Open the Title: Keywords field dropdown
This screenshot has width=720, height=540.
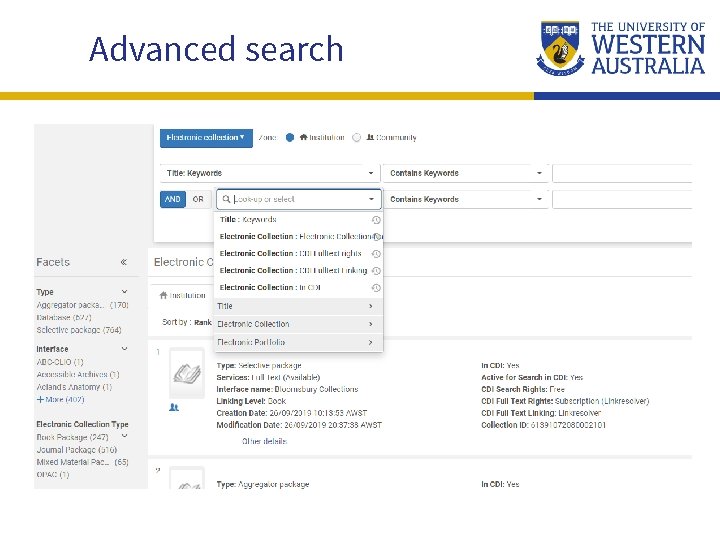click(x=270, y=173)
